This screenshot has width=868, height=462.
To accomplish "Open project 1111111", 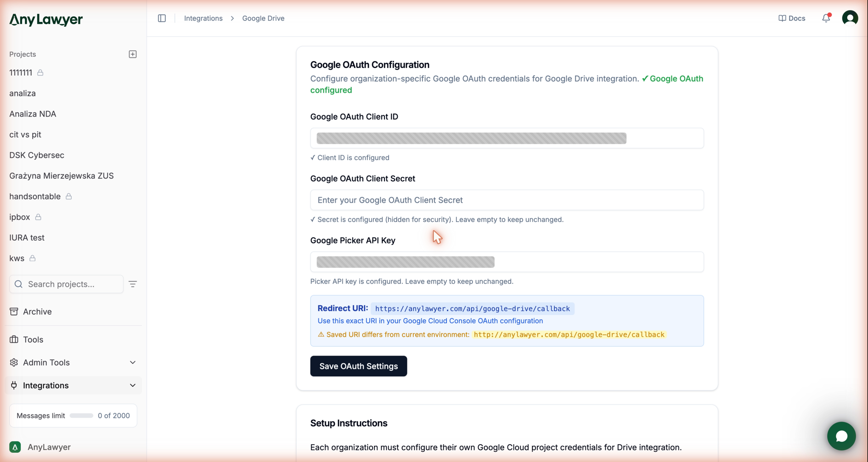I will tap(21, 72).
